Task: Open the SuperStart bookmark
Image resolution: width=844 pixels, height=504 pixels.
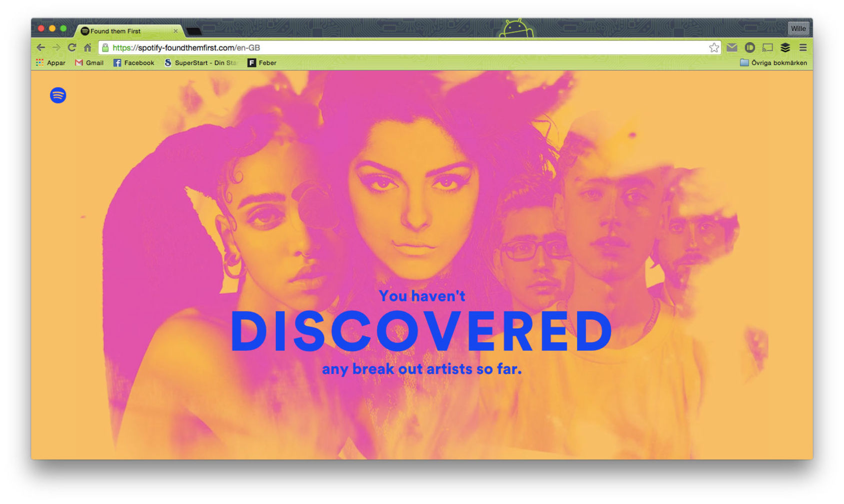Action: (200, 62)
